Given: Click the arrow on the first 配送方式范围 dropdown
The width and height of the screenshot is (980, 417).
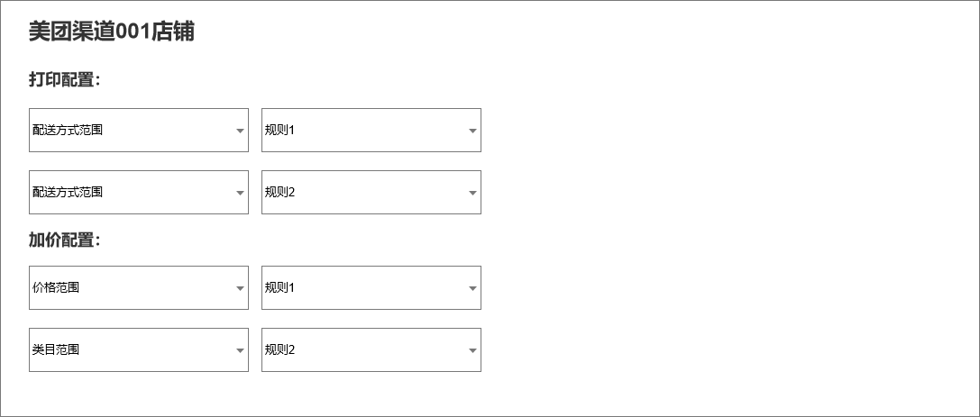Looking at the screenshot, I should [x=240, y=131].
